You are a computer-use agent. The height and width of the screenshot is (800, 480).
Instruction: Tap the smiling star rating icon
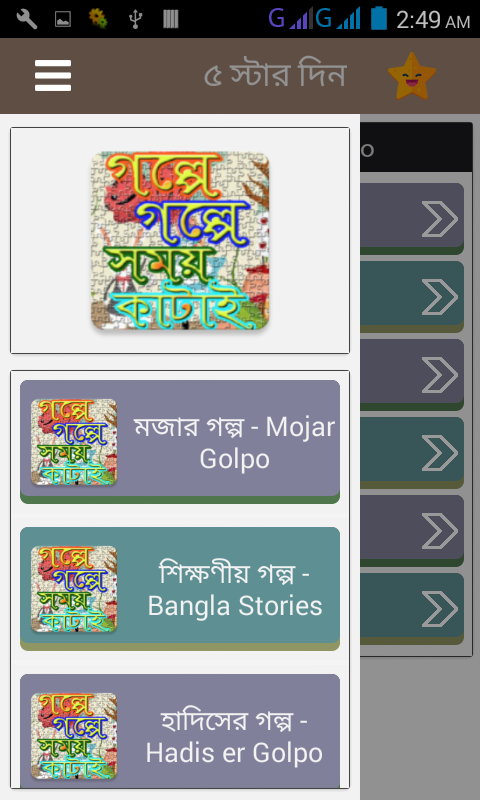pos(412,76)
